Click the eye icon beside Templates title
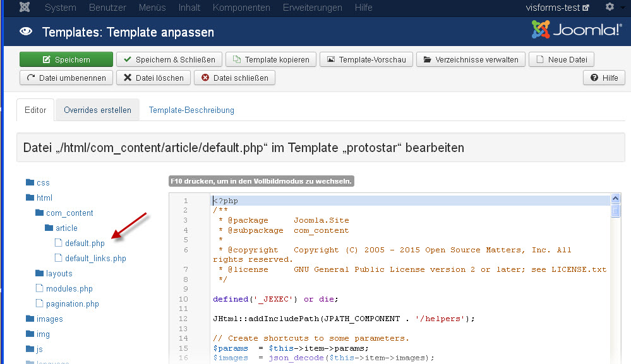The image size is (631, 364). [26, 32]
